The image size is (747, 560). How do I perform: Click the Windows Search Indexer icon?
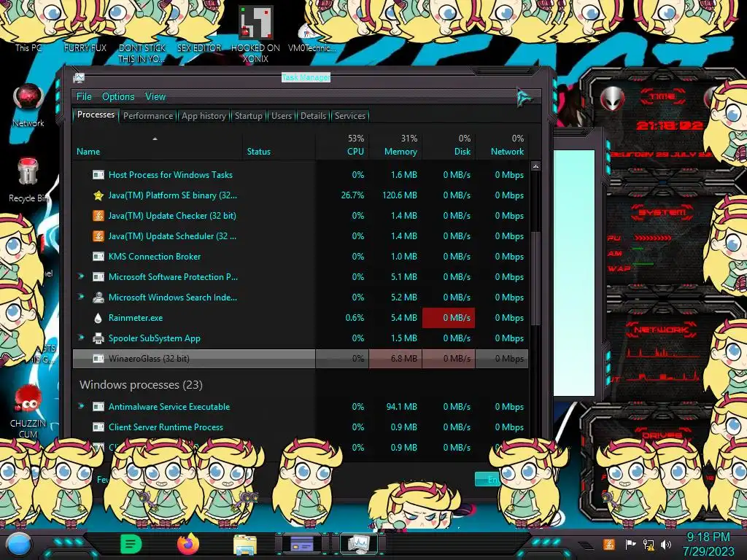coord(98,297)
